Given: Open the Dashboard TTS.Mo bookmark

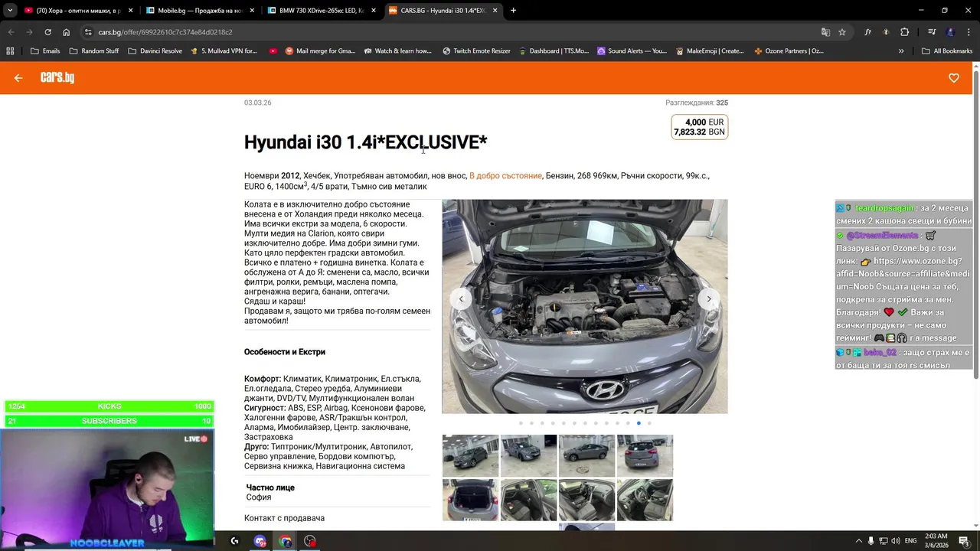Looking at the screenshot, I should coord(553,51).
